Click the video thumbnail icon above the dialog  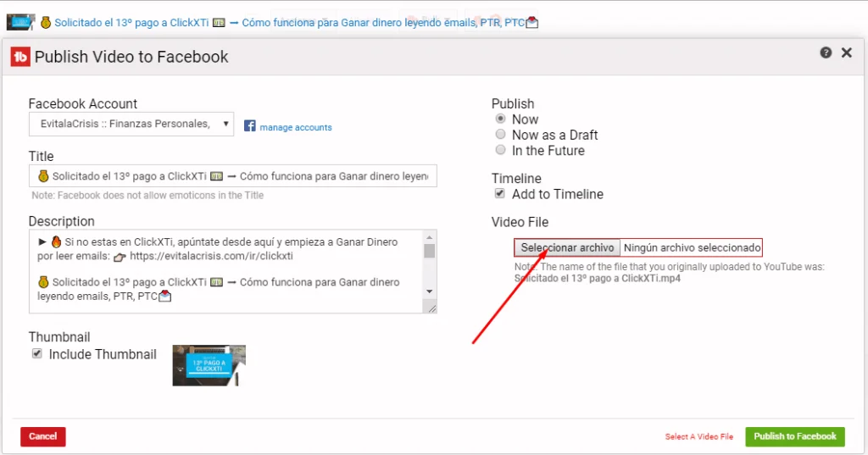tap(20, 22)
